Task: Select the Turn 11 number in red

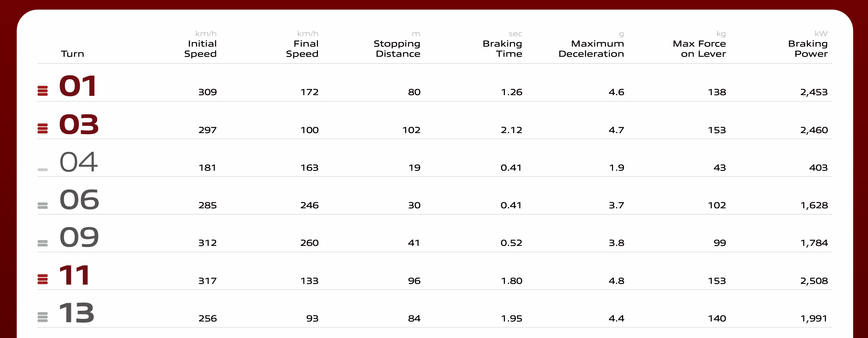Action: 74,275
